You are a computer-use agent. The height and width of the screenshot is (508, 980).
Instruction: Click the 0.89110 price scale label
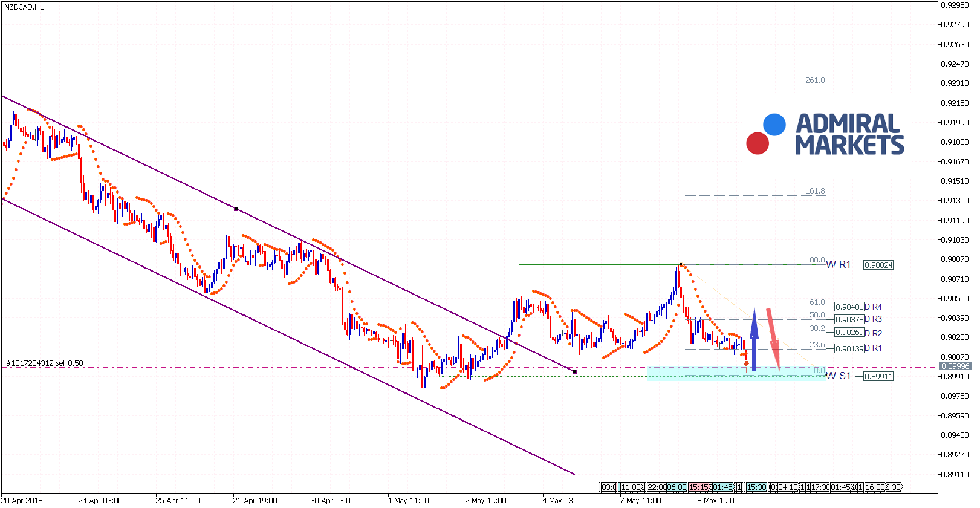pyautogui.click(x=955, y=474)
